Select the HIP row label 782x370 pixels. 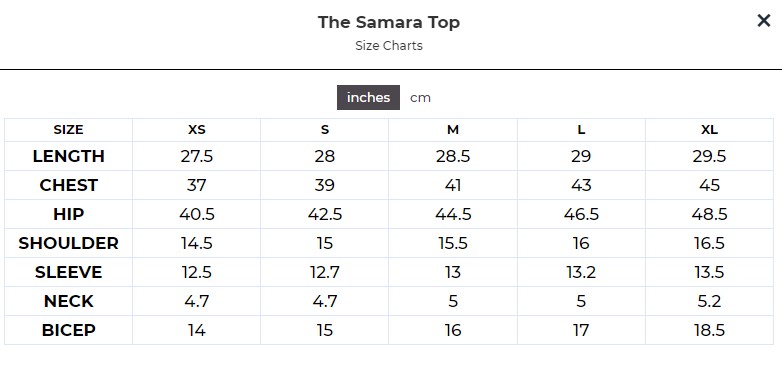click(x=68, y=214)
